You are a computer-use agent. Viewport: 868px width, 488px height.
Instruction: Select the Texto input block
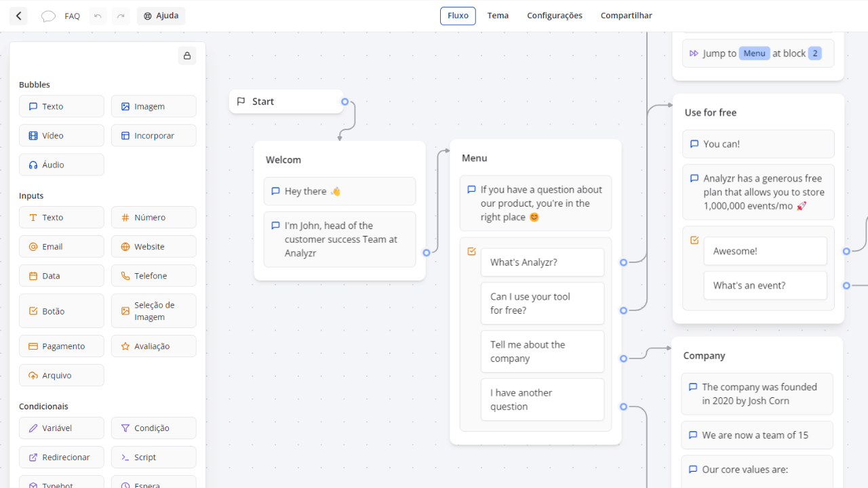click(x=62, y=218)
